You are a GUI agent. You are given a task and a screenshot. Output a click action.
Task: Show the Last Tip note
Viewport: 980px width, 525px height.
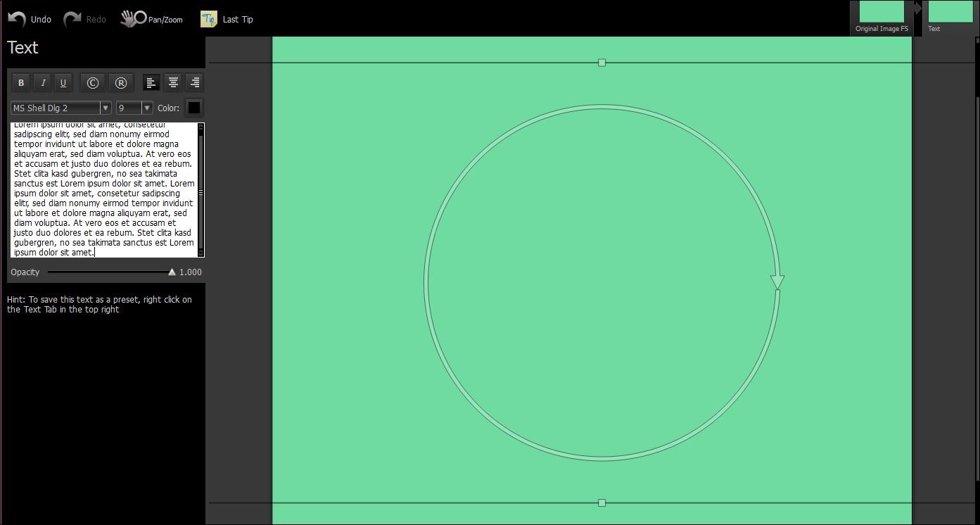pos(208,19)
